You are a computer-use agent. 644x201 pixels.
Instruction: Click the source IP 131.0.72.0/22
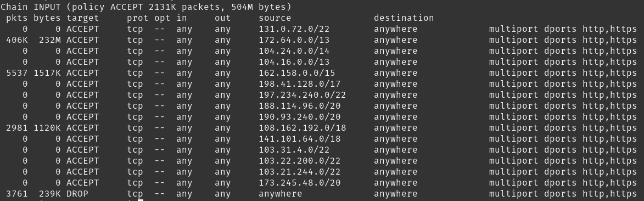tap(294, 29)
